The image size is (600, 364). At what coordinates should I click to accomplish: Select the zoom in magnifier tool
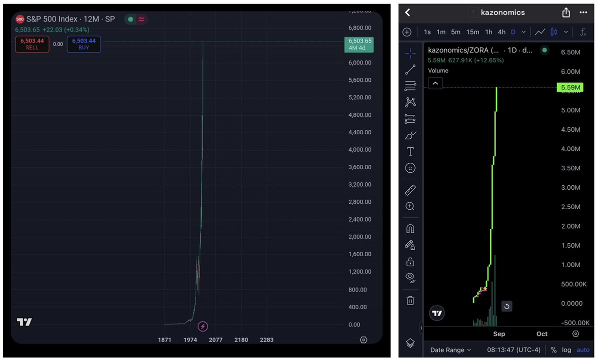coord(410,206)
